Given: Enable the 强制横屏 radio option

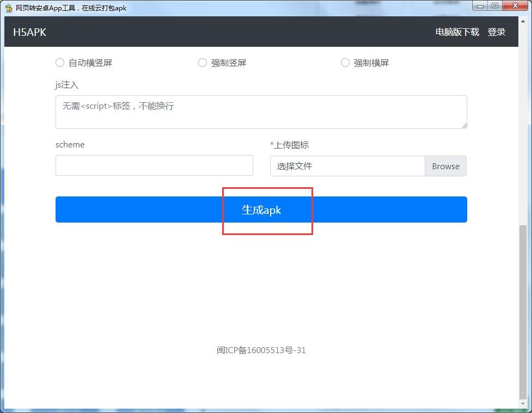Looking at the screenshot, I should (345, 63).
